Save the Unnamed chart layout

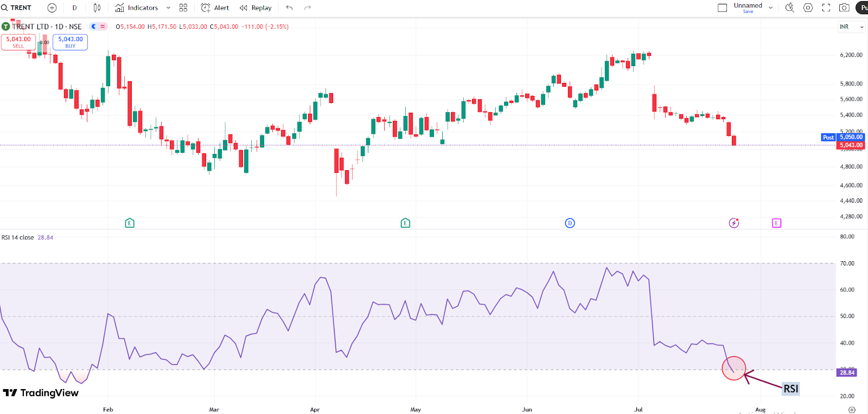tap(748, 11)
